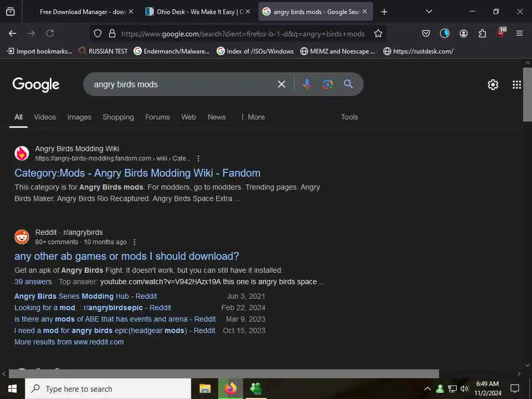Open 'I need a mod for angry birds epic' link
This screenshot has width=532, height=399.
click(x=115, y=330)
